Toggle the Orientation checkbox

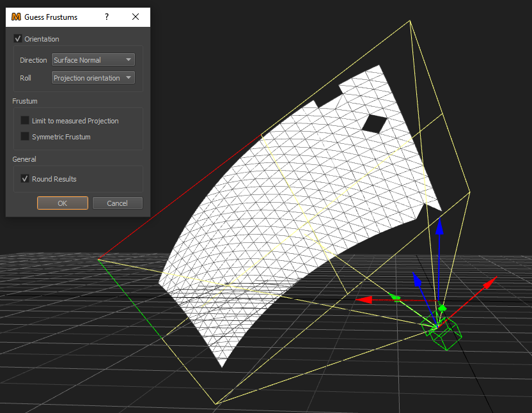[18, 39]
